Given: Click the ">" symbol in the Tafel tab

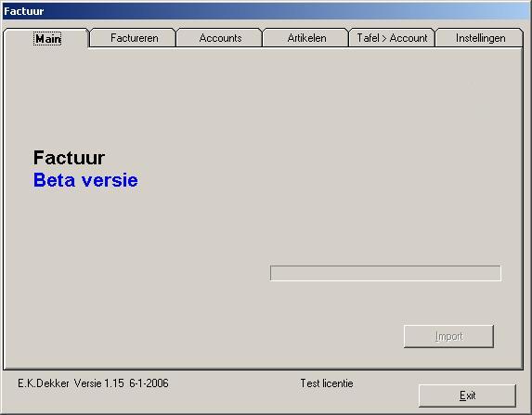Looking at the screenshot, I should [x=384, y=38].
